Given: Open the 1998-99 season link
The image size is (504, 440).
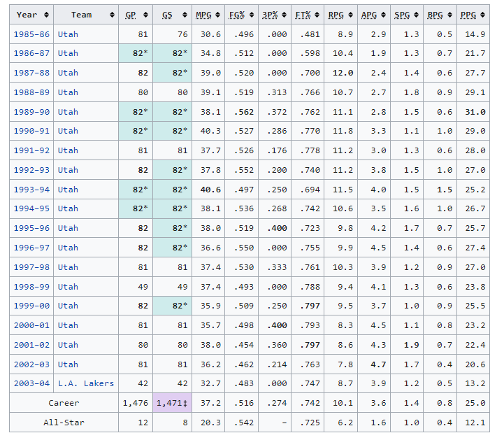Looking at the screenshot, I should pyautogui.click(x=31, y=287).
